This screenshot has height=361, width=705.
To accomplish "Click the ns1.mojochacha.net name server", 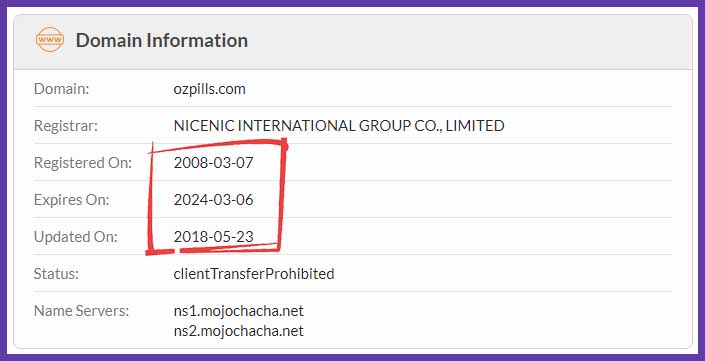I will point(238,311).
